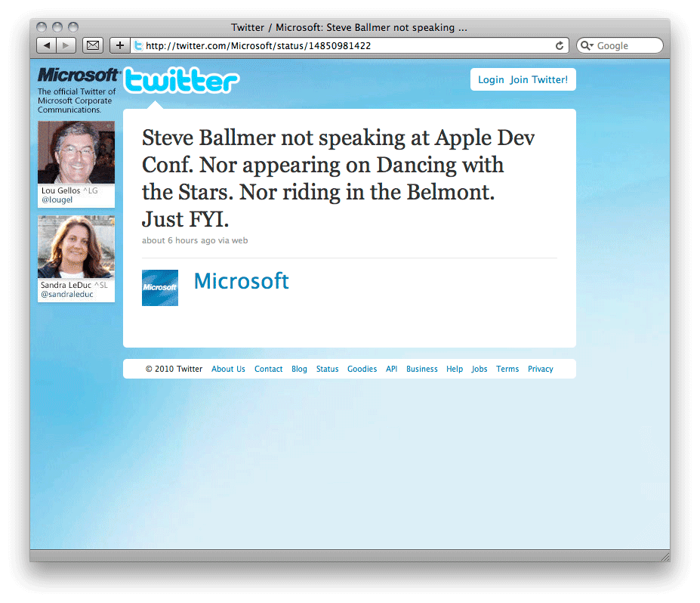The height and width of the screenshot is (603, 700).
Task: Open the API footer link
Action: pos(391,369)
